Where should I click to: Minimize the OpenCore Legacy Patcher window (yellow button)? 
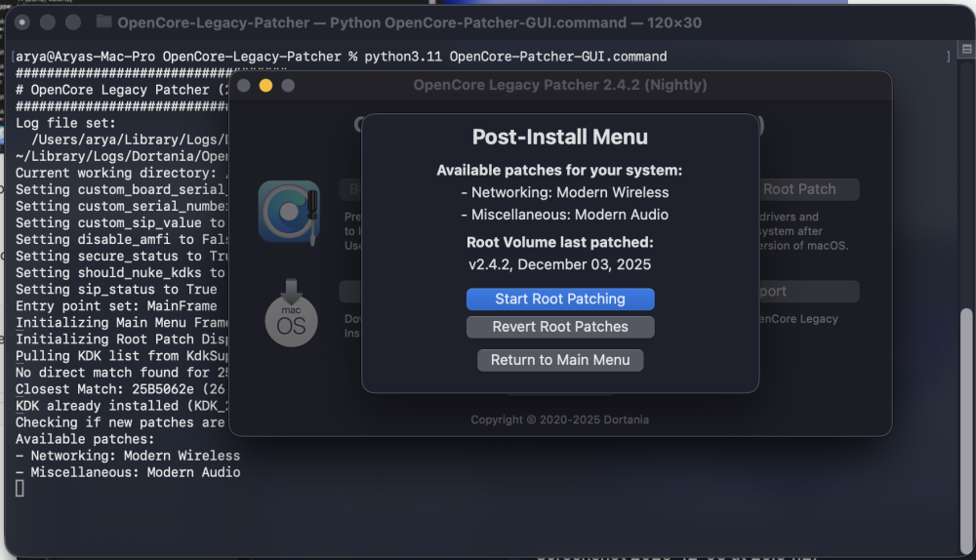pyautogui.click(x=265, y=85)
